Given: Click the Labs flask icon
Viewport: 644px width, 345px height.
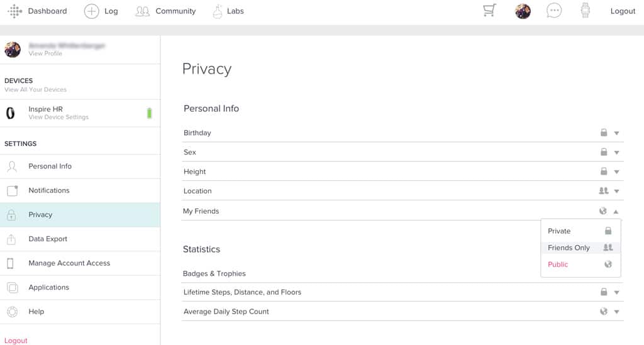Looking at the screenshot, I should click(x=218, y=11).
